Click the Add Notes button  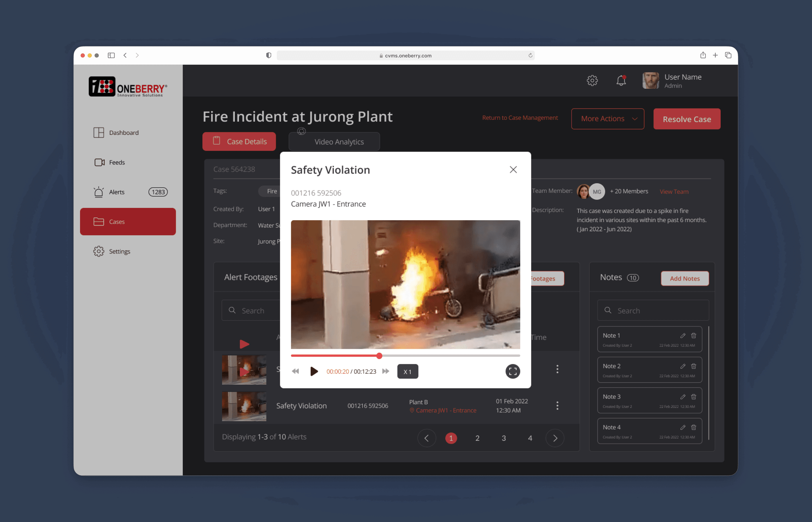click(x=685, y=278)
